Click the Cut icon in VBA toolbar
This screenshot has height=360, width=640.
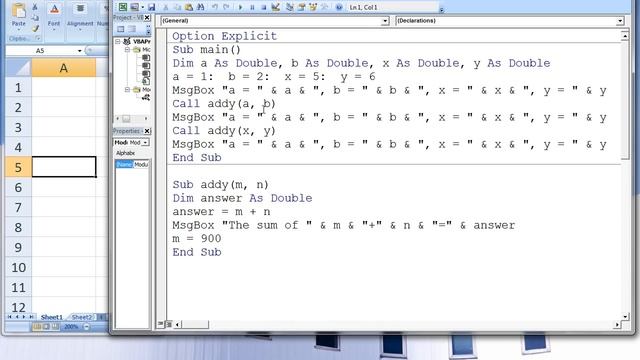(165, 7)
